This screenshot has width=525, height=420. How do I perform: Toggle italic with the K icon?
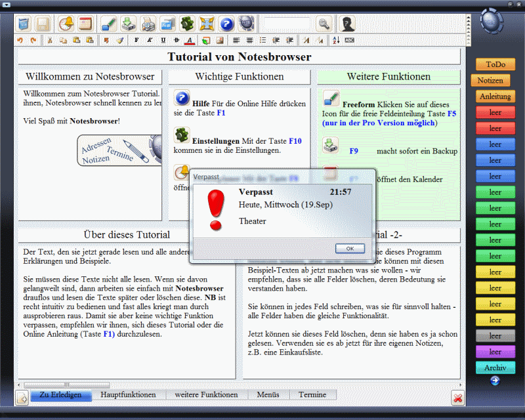pyautogui.click(x=150, y=40)
